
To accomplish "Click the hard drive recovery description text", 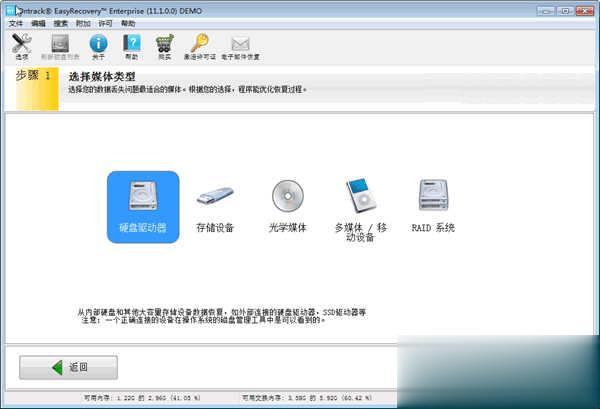I will 222,316.
